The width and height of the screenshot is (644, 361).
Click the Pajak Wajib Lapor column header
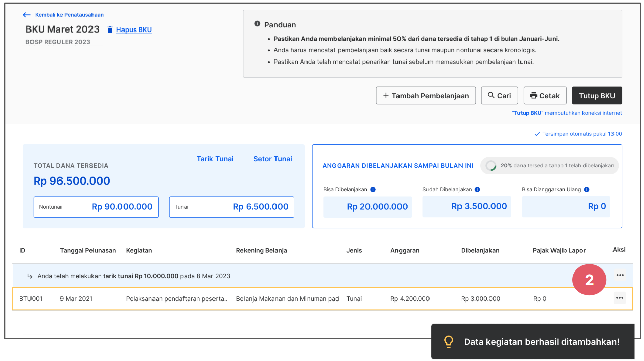click(559, 250)
